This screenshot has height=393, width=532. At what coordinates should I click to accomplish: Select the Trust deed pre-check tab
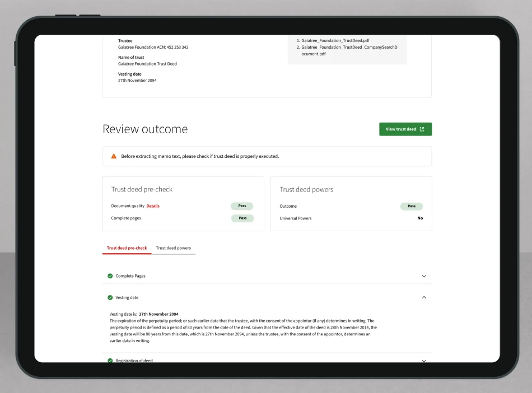pos(127,248)
